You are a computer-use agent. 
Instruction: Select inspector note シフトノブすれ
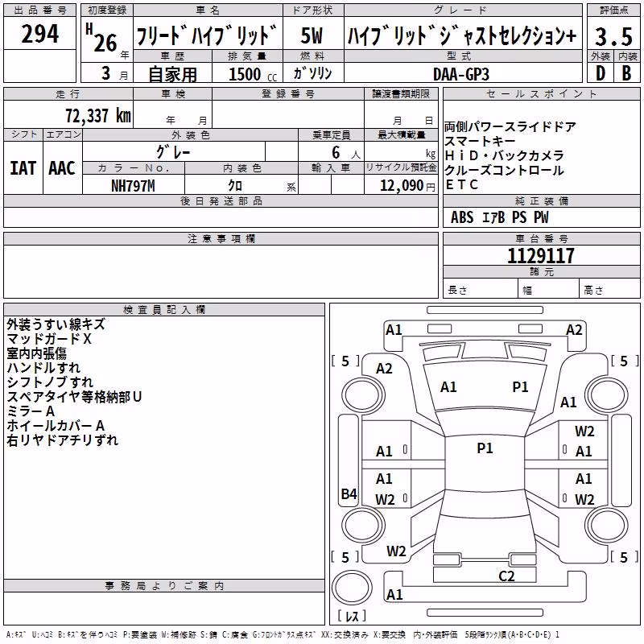(50, 382)
